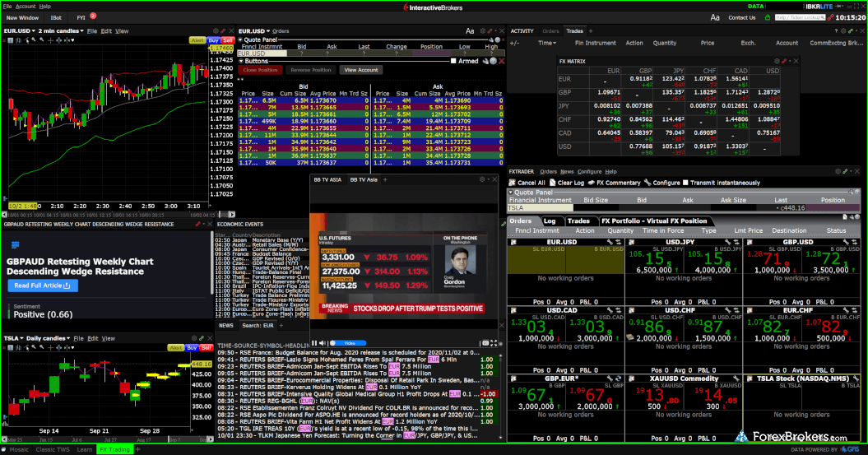
Task: Open the File menu in top menu bar
Action: tap(7, 6)
